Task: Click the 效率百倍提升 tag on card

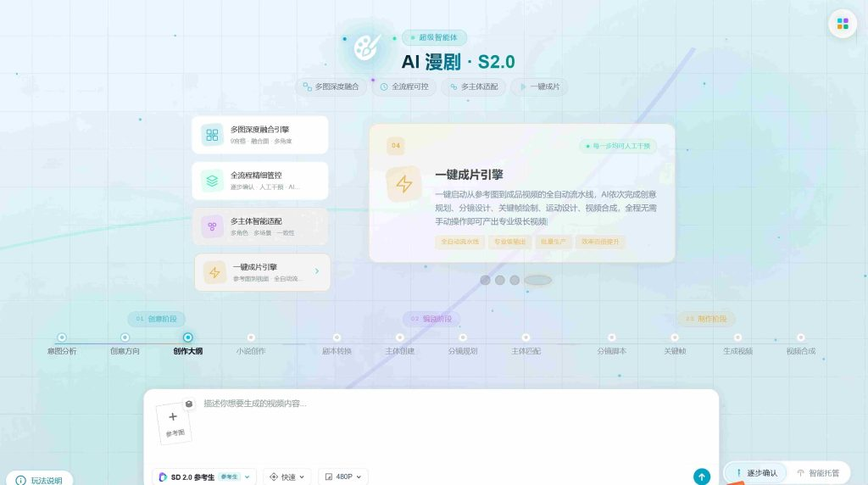Action: pos(600,242)
